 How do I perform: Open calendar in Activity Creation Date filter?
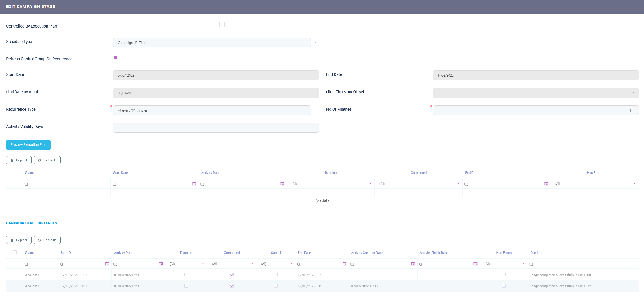pos(413,264)
